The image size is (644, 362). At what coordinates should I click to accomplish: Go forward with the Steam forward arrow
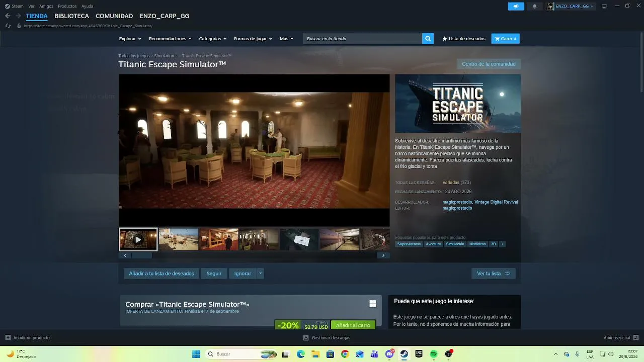pos(18,16)
